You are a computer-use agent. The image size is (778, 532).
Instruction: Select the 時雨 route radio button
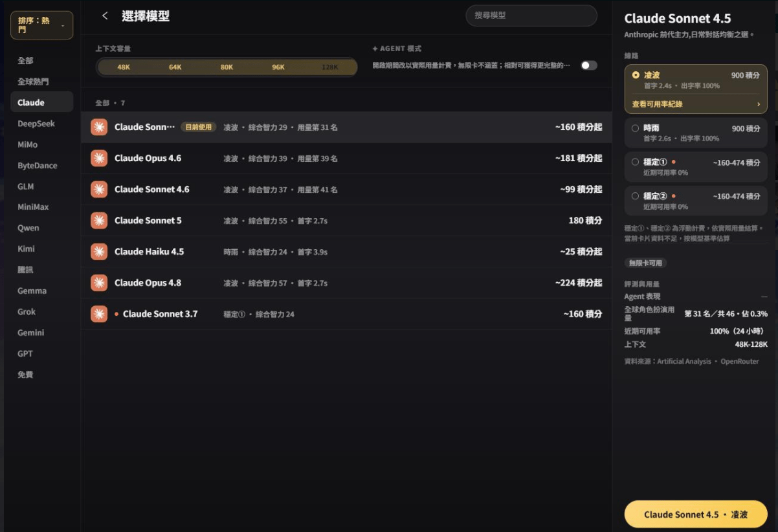pyautogui.click(x=636, y=128)
